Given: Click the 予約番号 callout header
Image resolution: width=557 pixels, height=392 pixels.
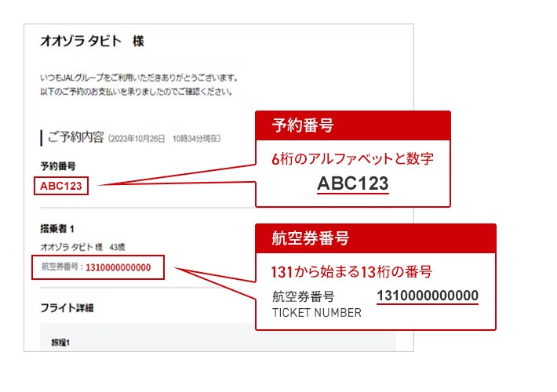Looking at the screenshot, I should click(x=353, y=125).
